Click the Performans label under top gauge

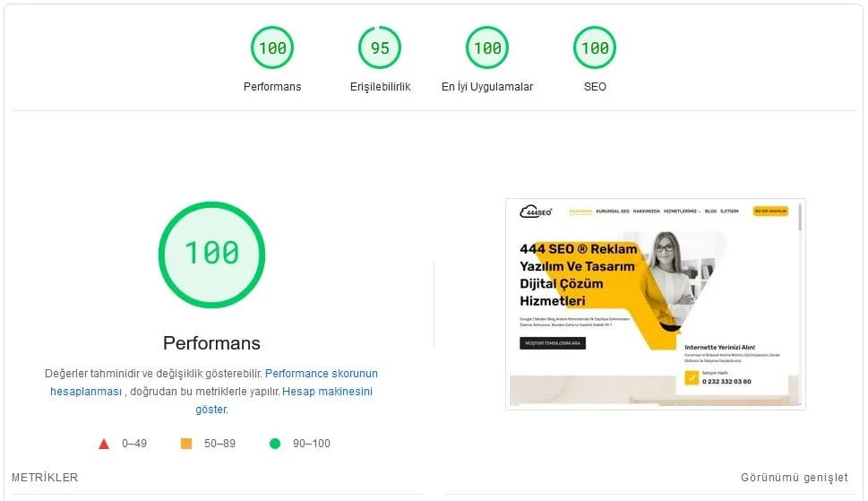coord(271,86)
